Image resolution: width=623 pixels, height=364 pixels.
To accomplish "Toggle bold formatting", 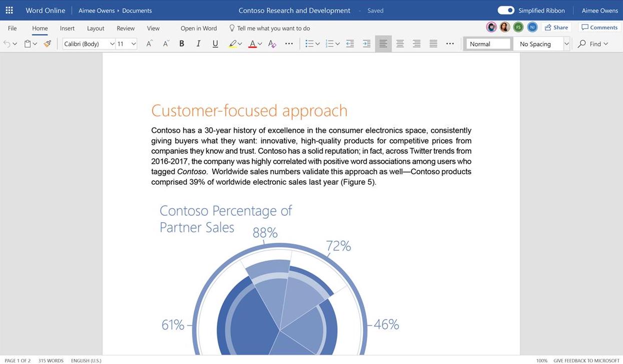I will point(182,44).
